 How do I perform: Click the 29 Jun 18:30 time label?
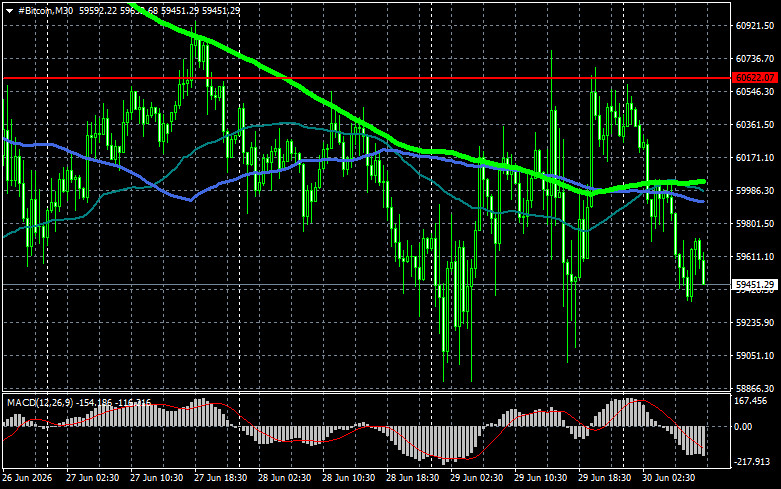[x=605, y=478]
